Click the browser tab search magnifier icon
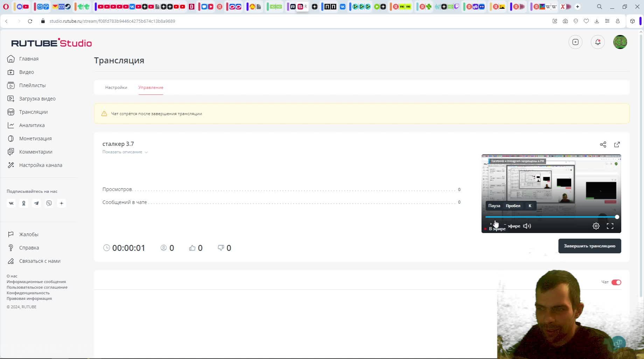Screen dimensions: 644x359 [x=600, y=7]
